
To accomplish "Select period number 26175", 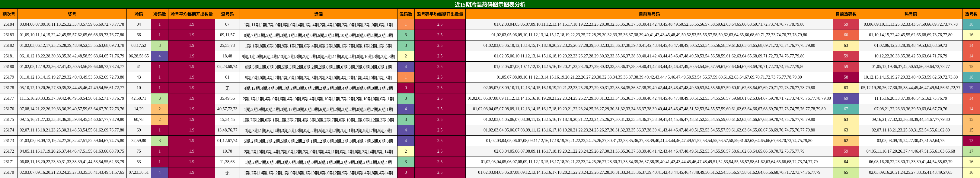I will 9,120.
